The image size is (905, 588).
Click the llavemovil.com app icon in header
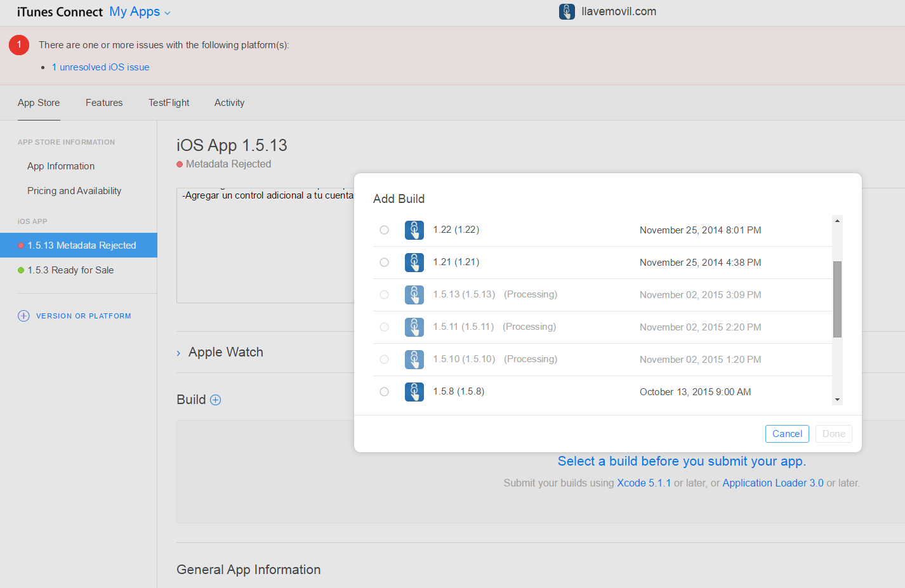point(567,11)
